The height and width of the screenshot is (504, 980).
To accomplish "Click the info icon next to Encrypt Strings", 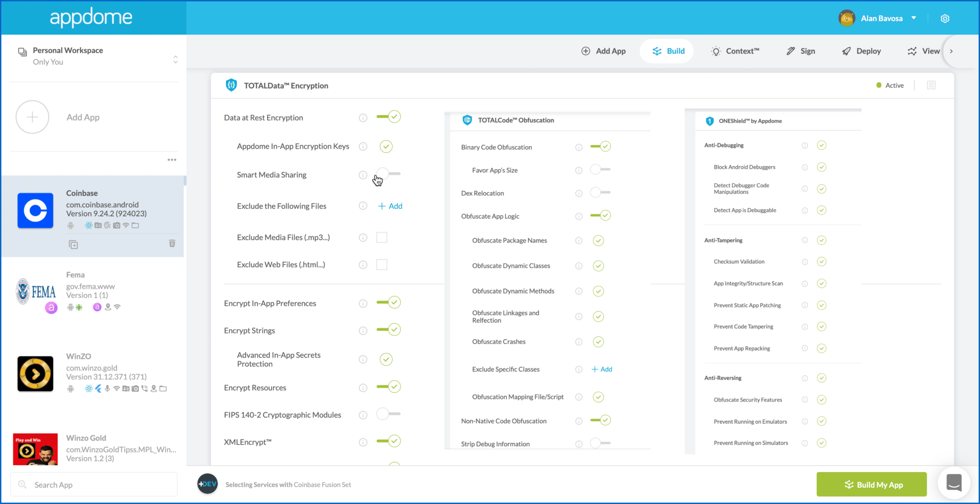I will click(363, 329).
